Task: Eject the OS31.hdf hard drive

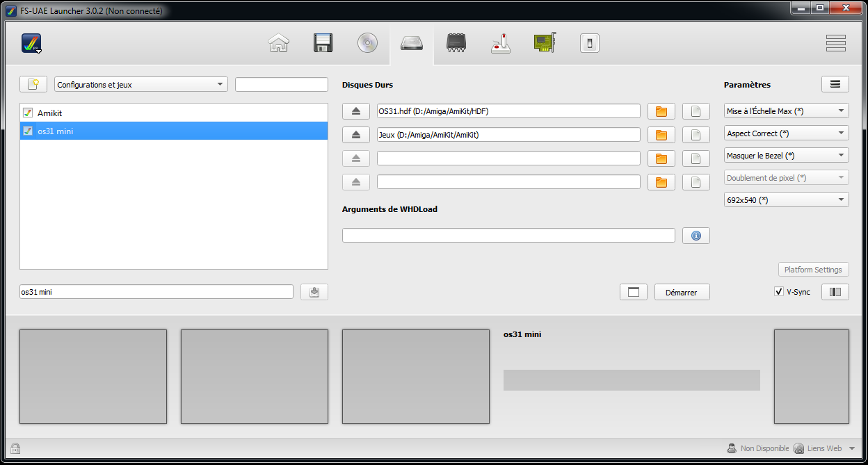Action: pos(355,111)
